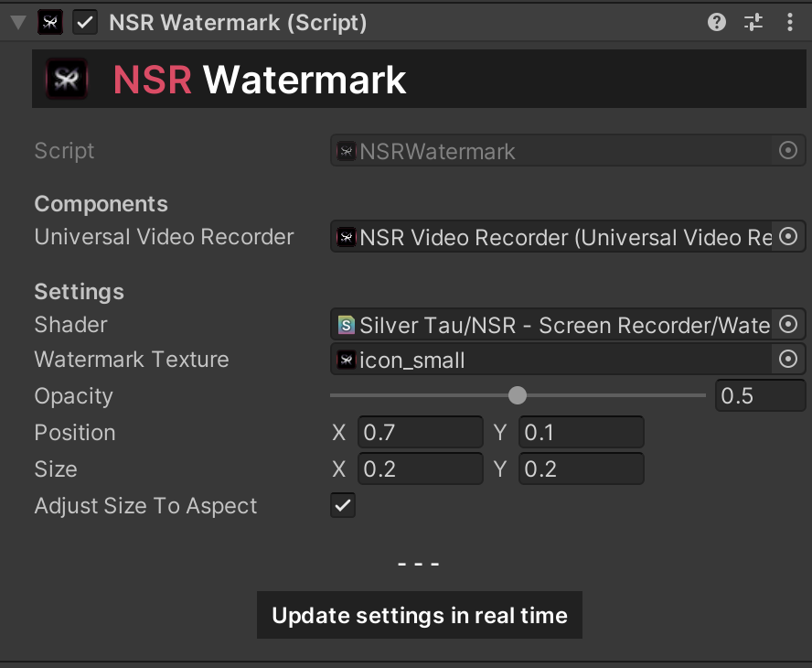Click the NSR Watermark banner logo
Screen dimensions: 812x668
[x=66, y=79]
